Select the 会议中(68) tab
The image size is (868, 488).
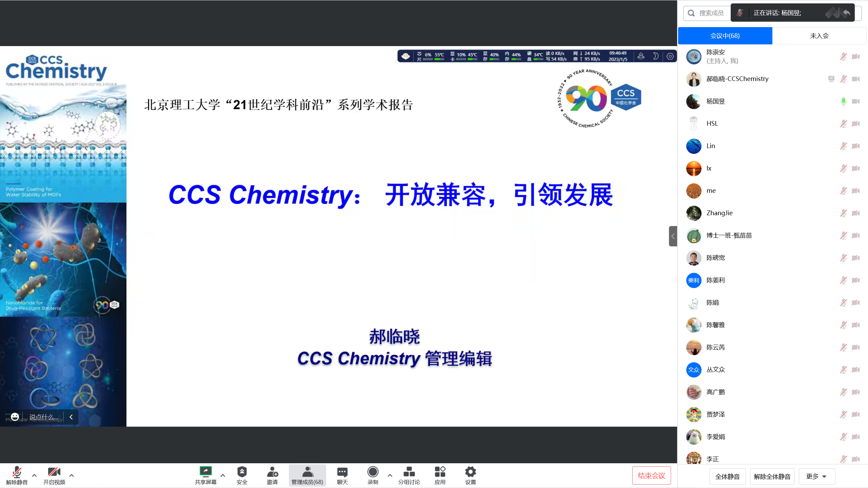pyautogui.click(x=725, y=35)
